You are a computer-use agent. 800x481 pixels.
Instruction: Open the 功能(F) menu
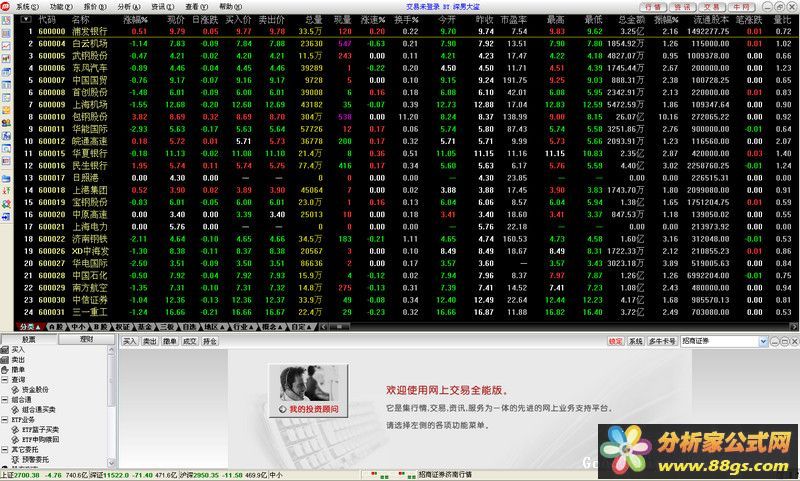pos(61,7)
